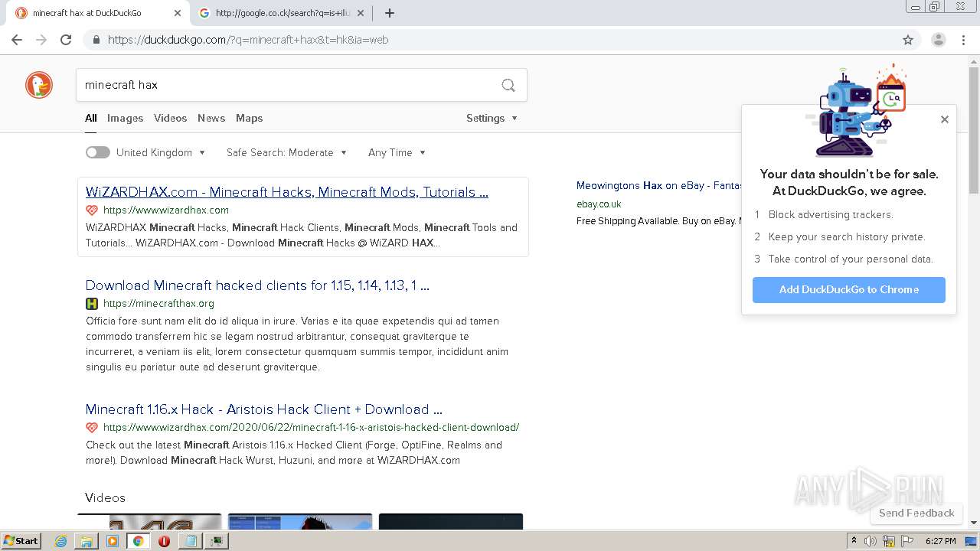Bookmark this page with the star icon
Screen dimensions: 980x551
[x=908, y=40]
